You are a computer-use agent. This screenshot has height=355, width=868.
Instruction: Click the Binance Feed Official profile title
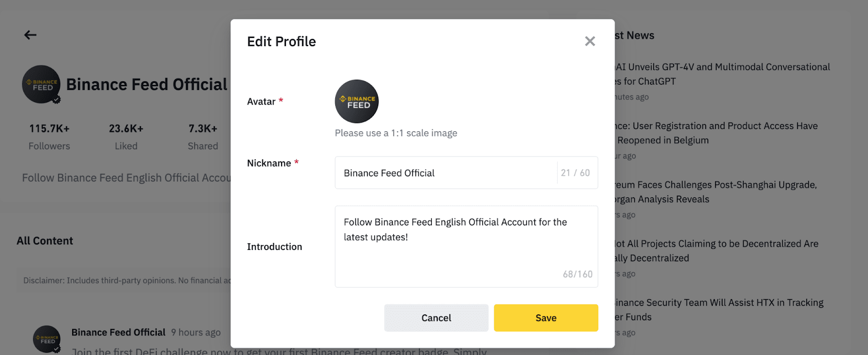pos(146,85)
